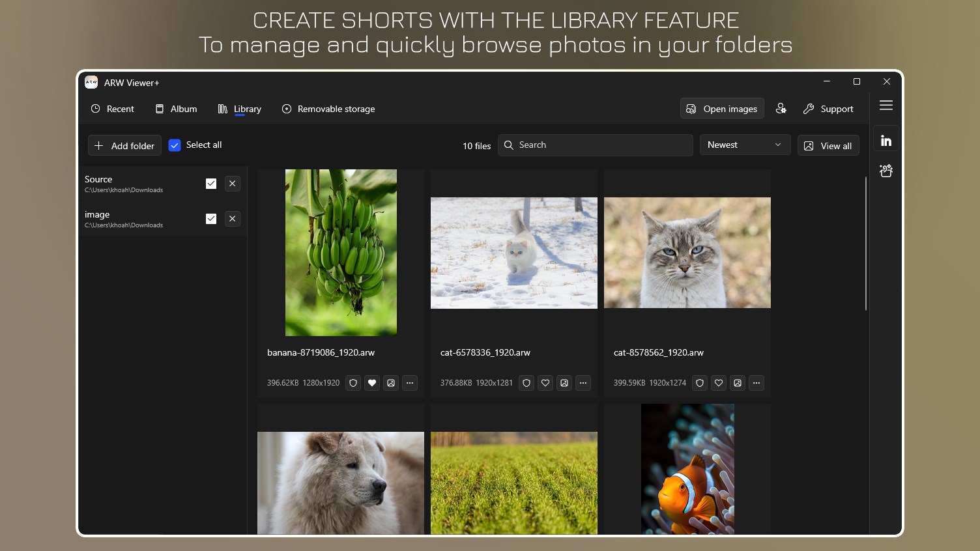Click the heart favorite icon for banana-8719086_1920.arw
This screenshot has width=980, height=551.
[x=372, y=383]
